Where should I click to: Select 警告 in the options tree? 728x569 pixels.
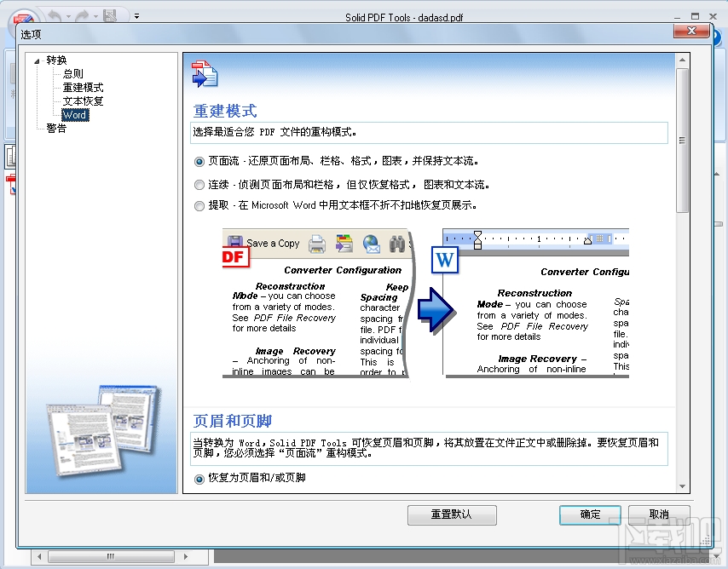pos(55,129)
